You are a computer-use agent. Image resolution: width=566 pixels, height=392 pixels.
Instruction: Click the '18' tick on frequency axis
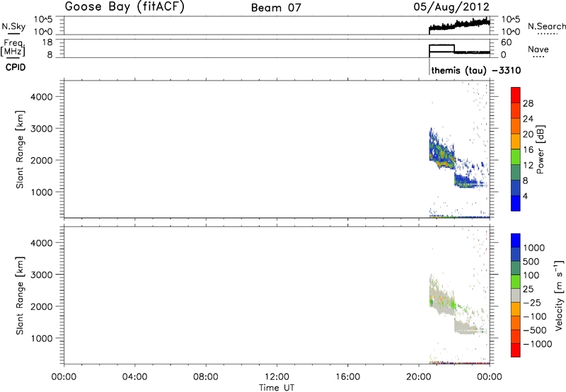[47, 42]
